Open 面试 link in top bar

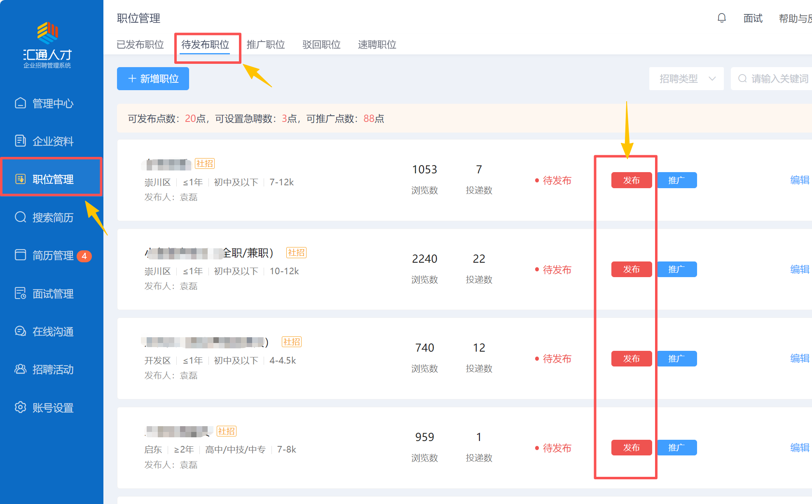[753, 19]
